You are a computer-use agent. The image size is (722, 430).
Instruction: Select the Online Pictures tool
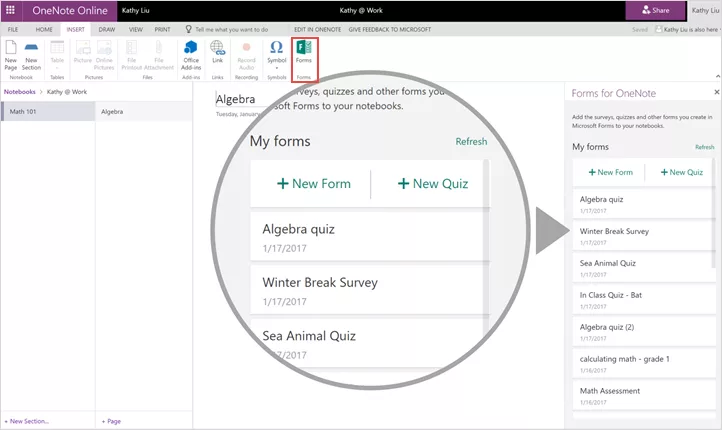pyautogui.click(x=104, y=55)
